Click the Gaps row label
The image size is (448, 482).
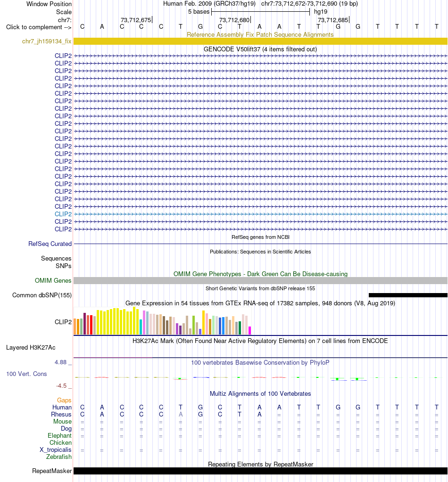[64, 400]
